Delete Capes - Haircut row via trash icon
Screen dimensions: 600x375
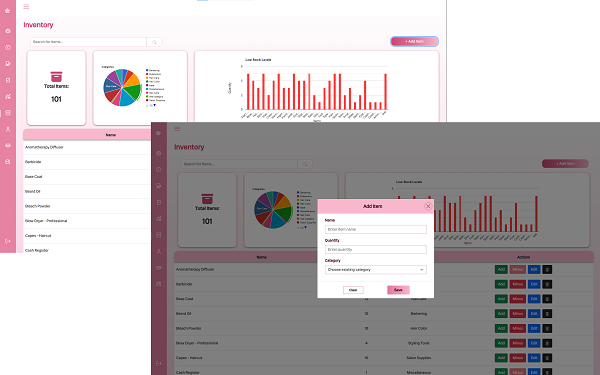coord(547,358)
